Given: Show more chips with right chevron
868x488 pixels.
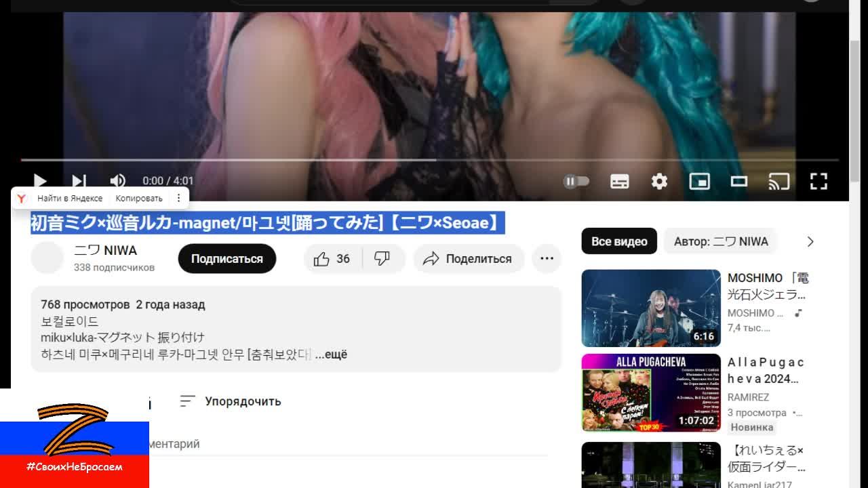Looking at the screenshot, I should (810, 241).
